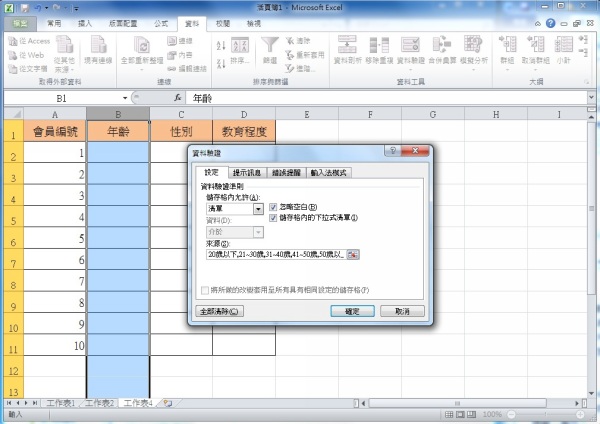Image resolution: width=600 pixels, height=424 pixels.
Task: Click Remove Duplicates
Action: 379,50
